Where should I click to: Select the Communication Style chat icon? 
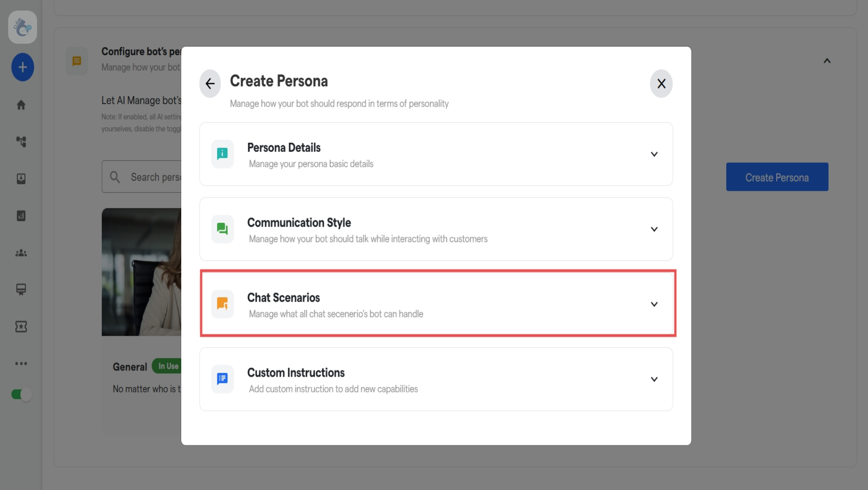pos(222,229)
